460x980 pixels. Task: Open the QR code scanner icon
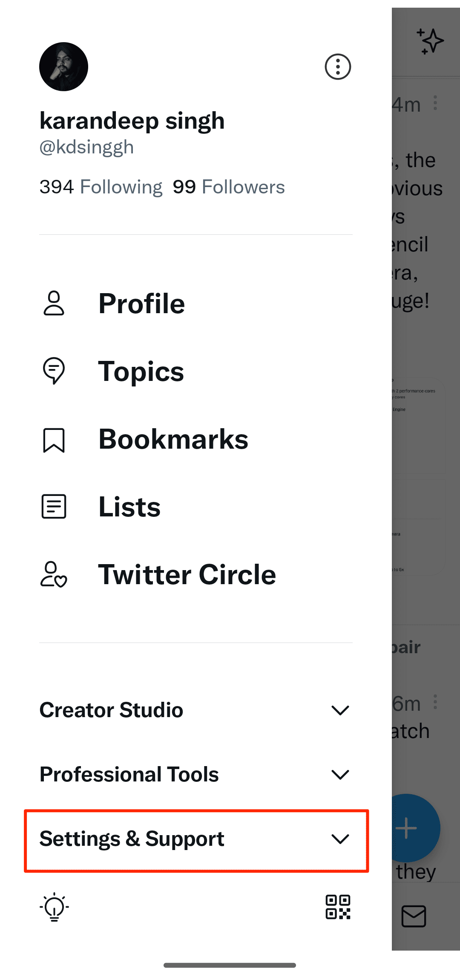point(338,907)
